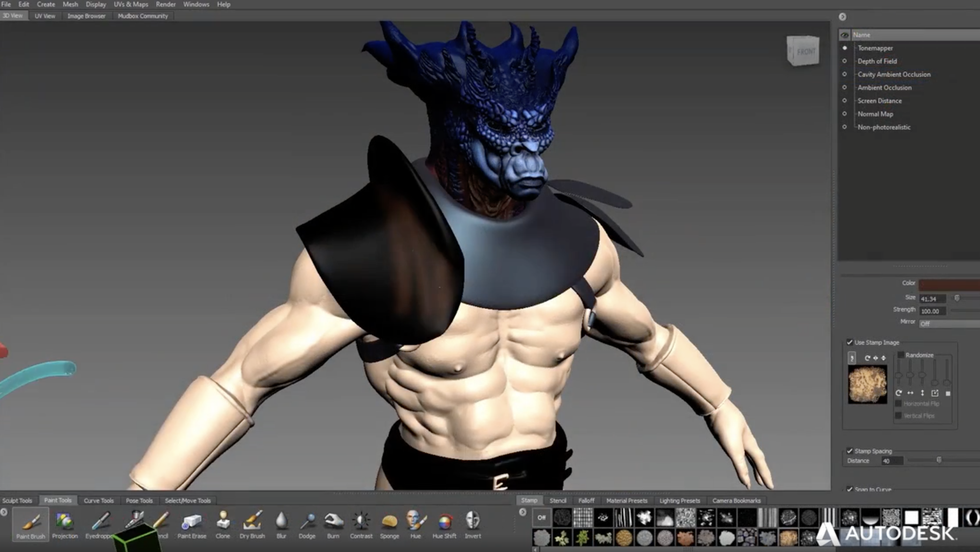Switch to the Stencil tab
The height and width of the screenshot is (552, 980).
tap(558, 501)
